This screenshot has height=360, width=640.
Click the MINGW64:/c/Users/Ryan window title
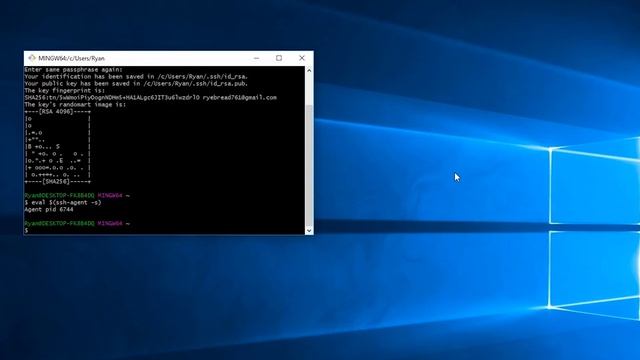[x=71, y=58]
